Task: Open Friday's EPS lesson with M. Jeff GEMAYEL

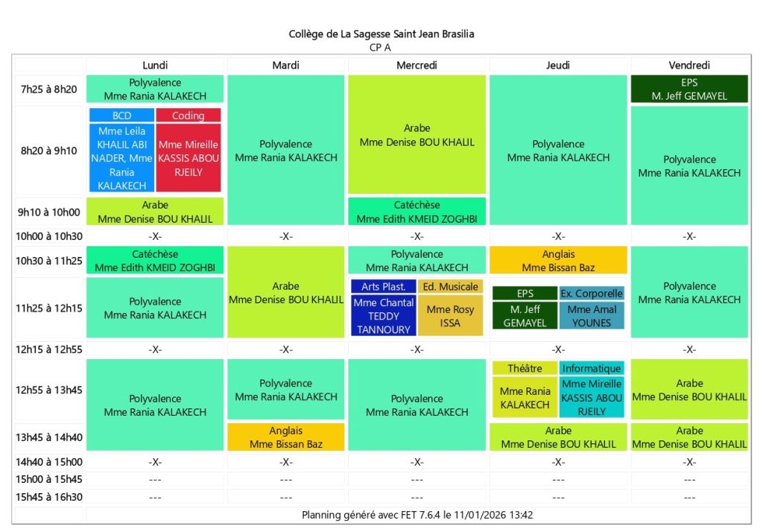Action: tap(689, 89)
